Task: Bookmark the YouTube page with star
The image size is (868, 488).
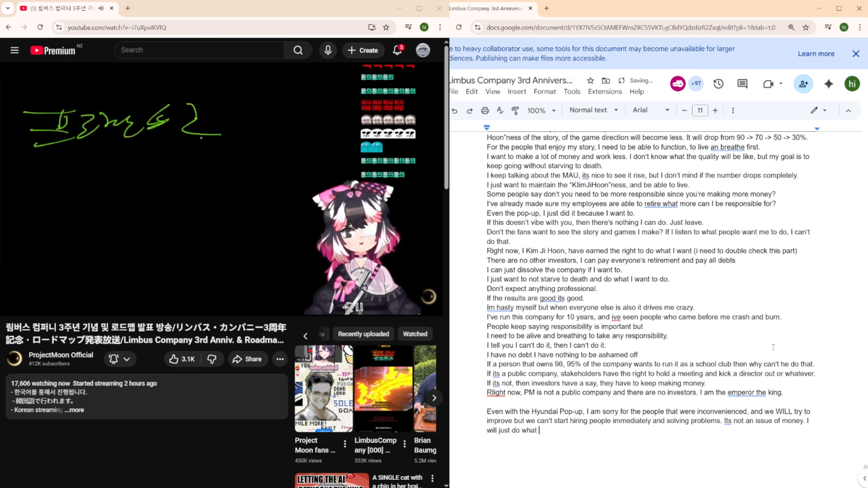Action: [386, 27]
